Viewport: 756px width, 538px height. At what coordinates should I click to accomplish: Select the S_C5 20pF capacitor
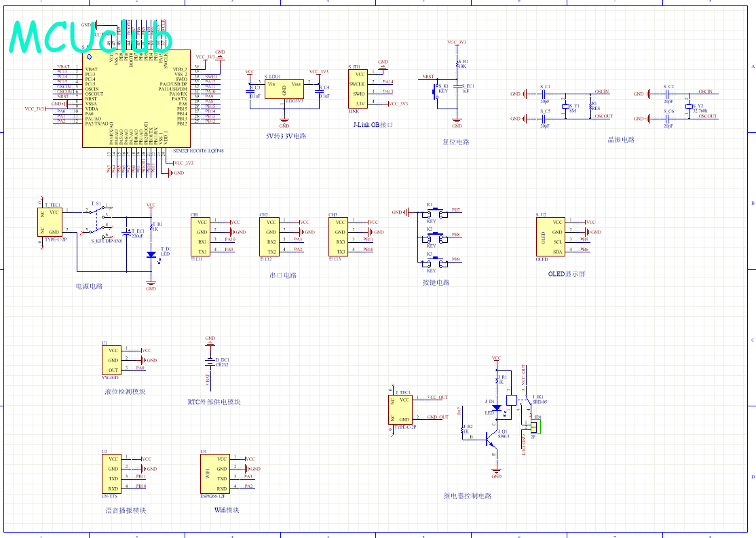click(x=545, y=119)
